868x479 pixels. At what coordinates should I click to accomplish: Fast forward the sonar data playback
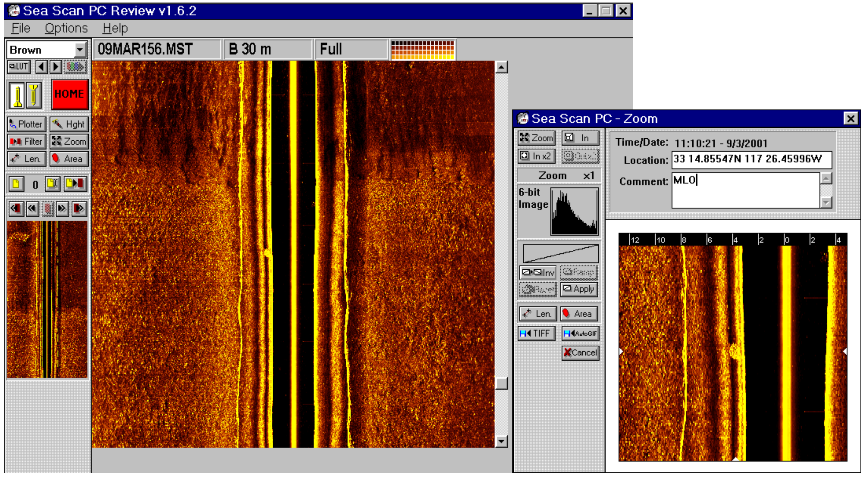(62, 209)
